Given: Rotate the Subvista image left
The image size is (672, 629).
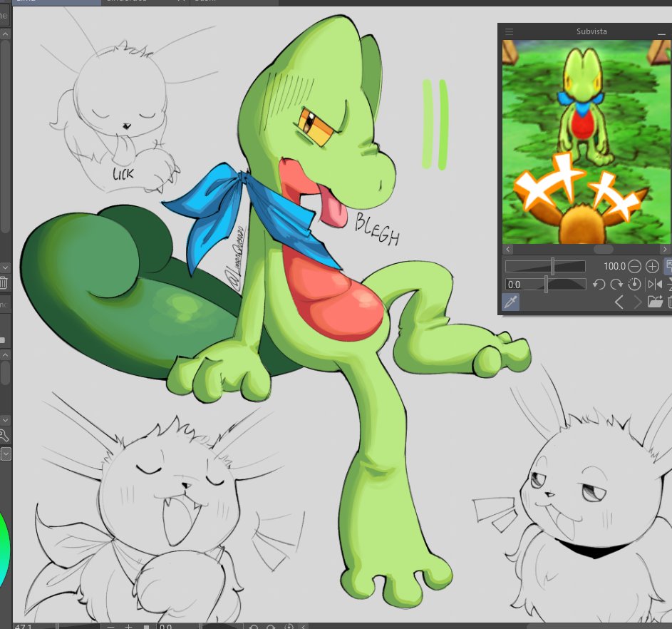Looking at the screenshot, I should [x=599, y=285].
